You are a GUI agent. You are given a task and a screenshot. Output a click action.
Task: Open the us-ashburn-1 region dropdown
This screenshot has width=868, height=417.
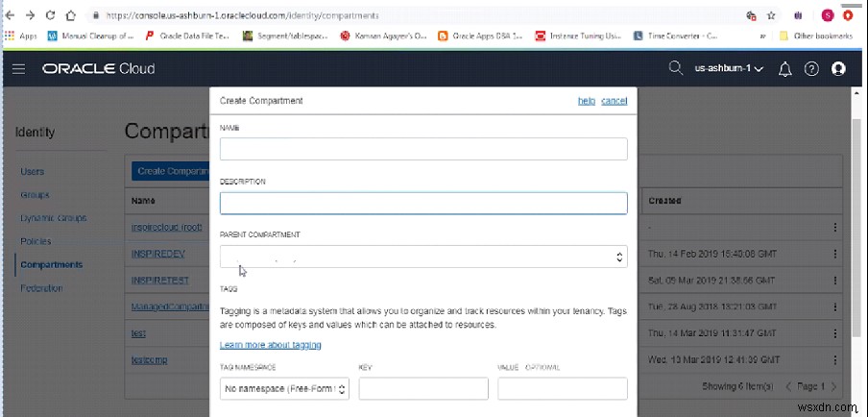729,68
